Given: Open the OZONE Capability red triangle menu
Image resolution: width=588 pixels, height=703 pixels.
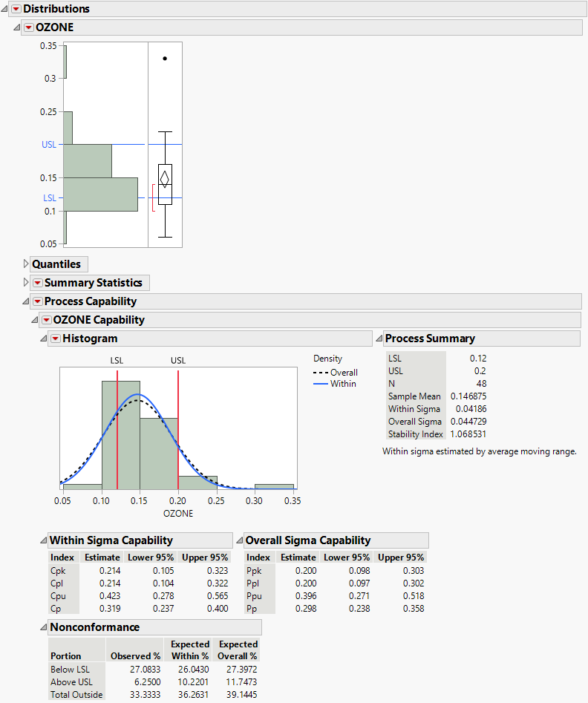Looking at the screenshot, I should tap(48, 319).
